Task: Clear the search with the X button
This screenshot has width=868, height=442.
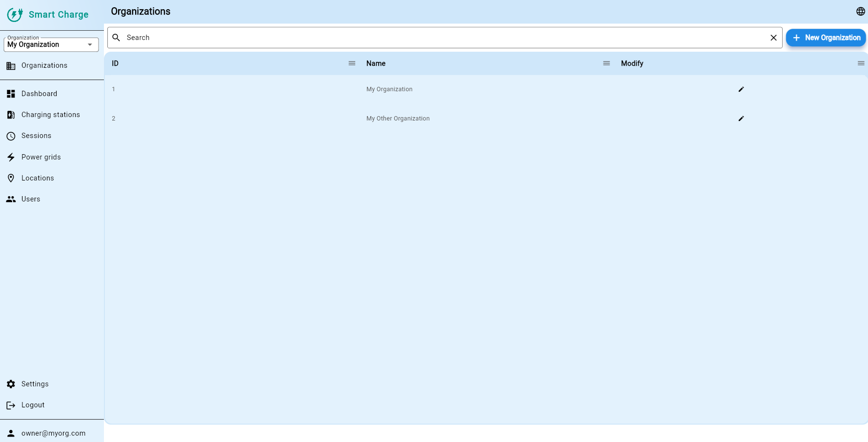Action: tap(774, 37)
